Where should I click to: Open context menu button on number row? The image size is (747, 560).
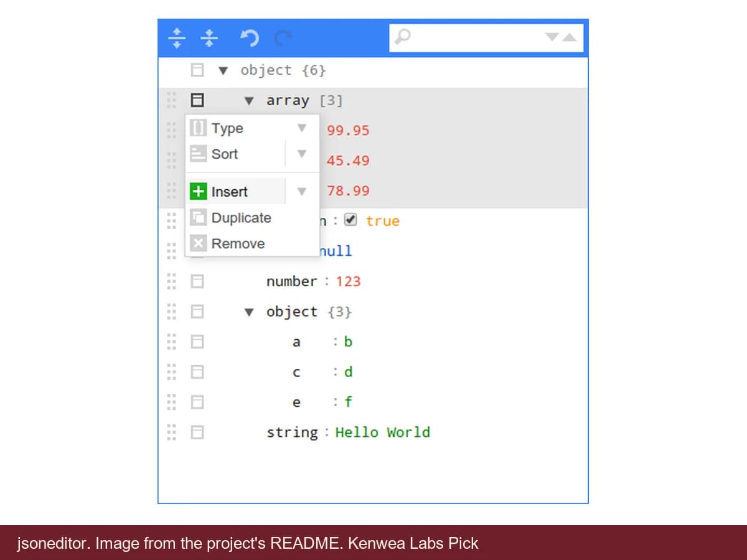click(197, 281)
